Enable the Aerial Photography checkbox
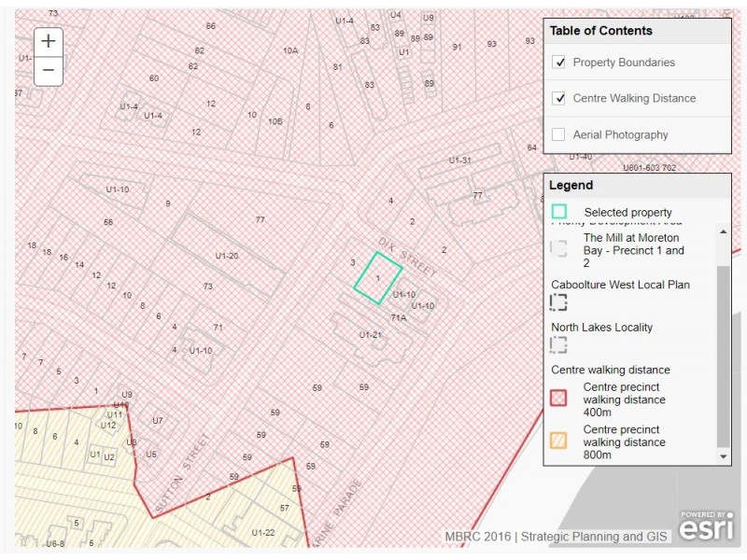 [559, 134]
